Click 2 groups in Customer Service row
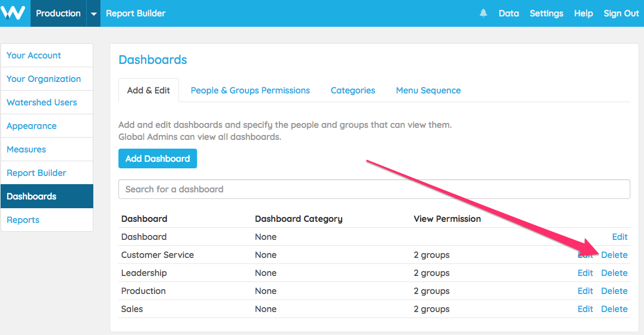The image size is (644, 335). 432,255
